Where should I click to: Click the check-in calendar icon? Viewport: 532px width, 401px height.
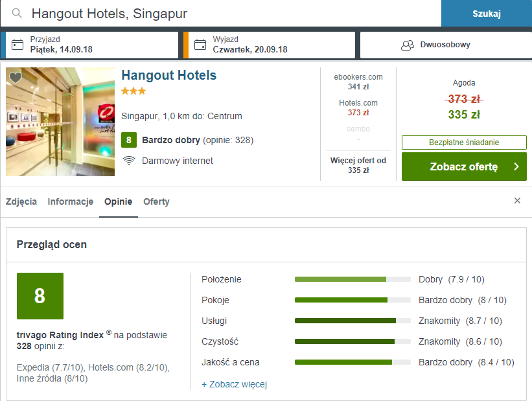point(18,45)
